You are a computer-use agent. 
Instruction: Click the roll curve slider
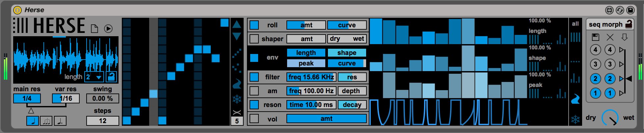tap(347, 25)
